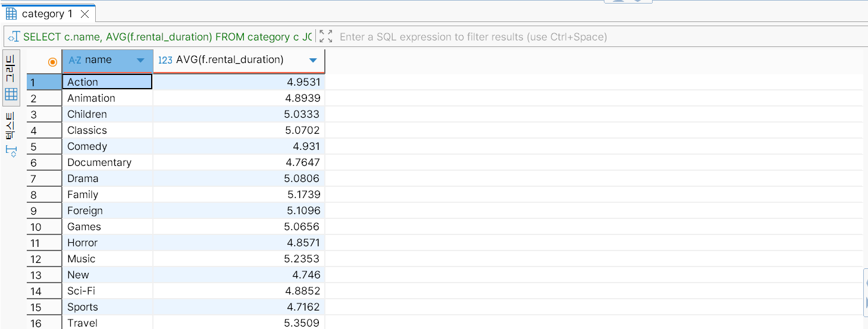Switch to Grid view (그리드) side tab

click(11, 77)
